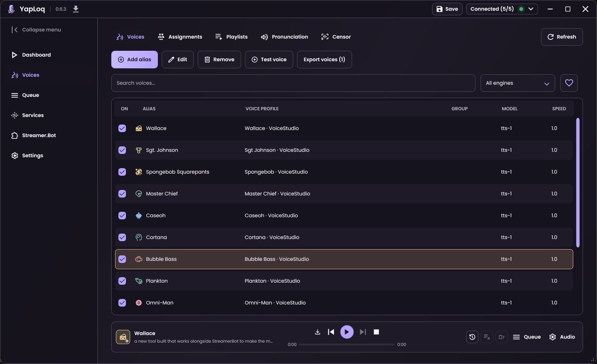This screenshot has width=597, height=364.
Task: Open the Audio settings button
Action: point(562,337)
